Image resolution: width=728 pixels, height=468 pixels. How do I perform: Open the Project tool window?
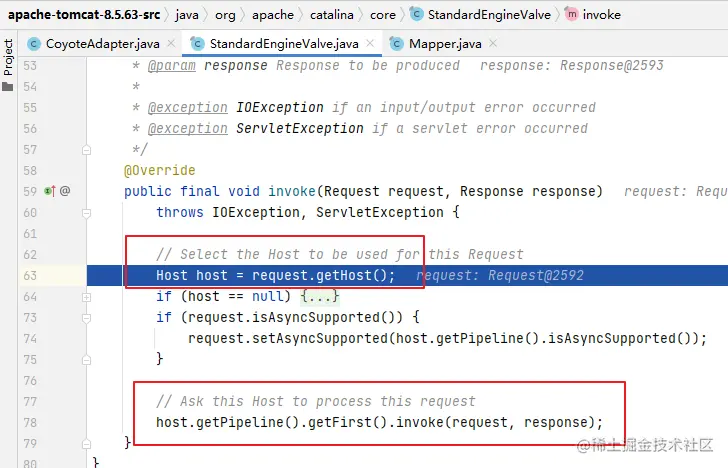(x=8, y=65)
